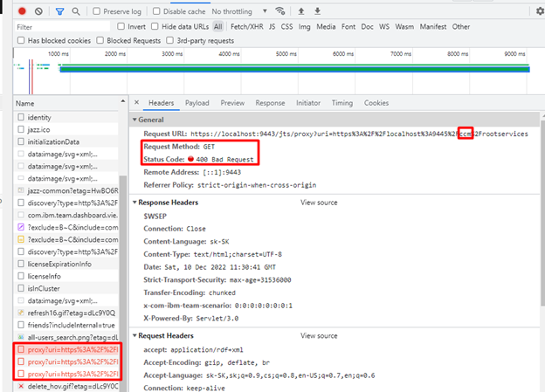The width and height of the screenshot is (545, 392).
Task: Clear the network log
Action: point(38,11)
